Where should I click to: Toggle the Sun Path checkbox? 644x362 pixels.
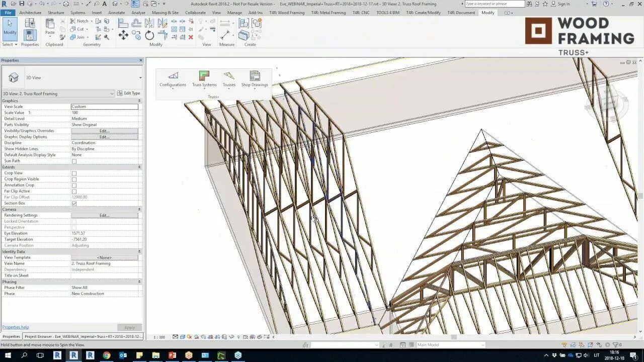[74, 161]
